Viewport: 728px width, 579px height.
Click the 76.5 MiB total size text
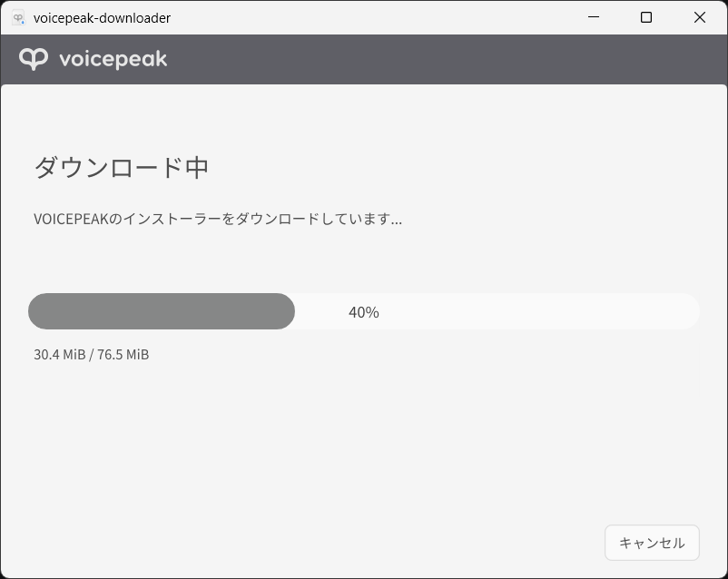123,355
